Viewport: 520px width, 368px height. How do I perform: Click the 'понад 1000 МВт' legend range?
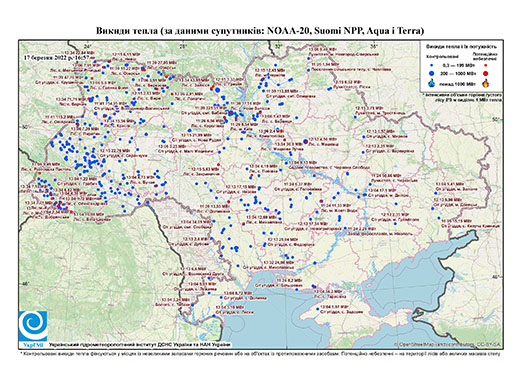(x=459, y=83)
